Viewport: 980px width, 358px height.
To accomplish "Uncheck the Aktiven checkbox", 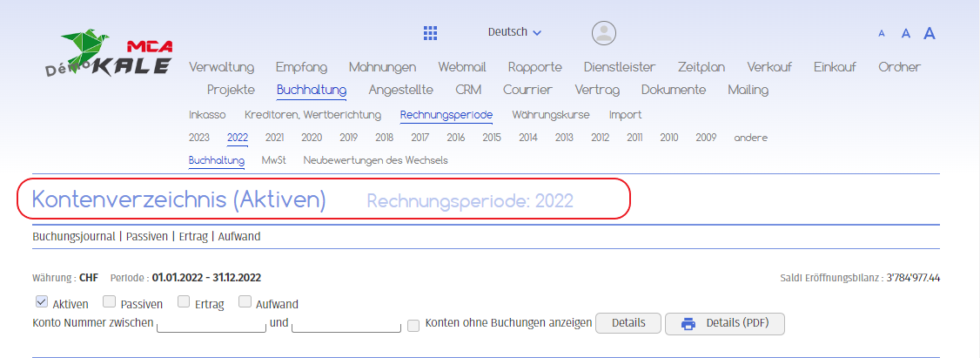I will 41,303.
